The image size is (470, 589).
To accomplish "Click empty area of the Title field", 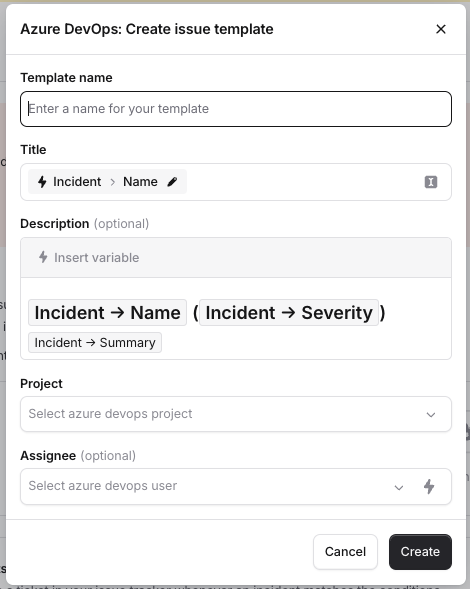I will tap(304, 182).
